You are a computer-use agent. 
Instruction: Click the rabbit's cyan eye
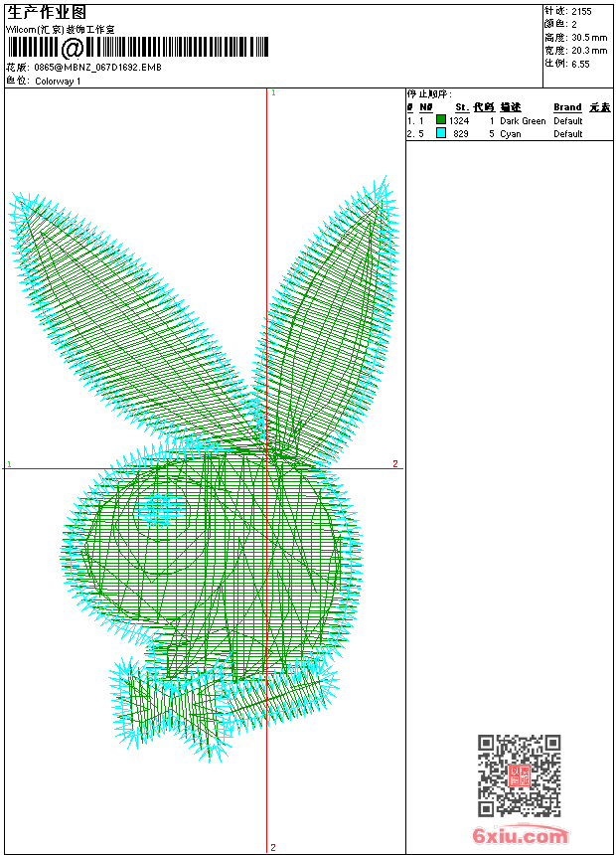point(159,509)
